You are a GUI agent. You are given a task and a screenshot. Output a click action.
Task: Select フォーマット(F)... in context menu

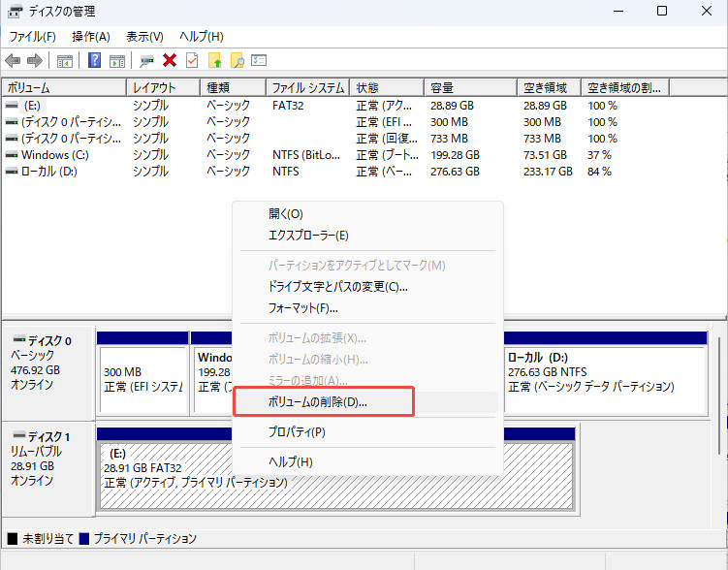click(367, 308)
